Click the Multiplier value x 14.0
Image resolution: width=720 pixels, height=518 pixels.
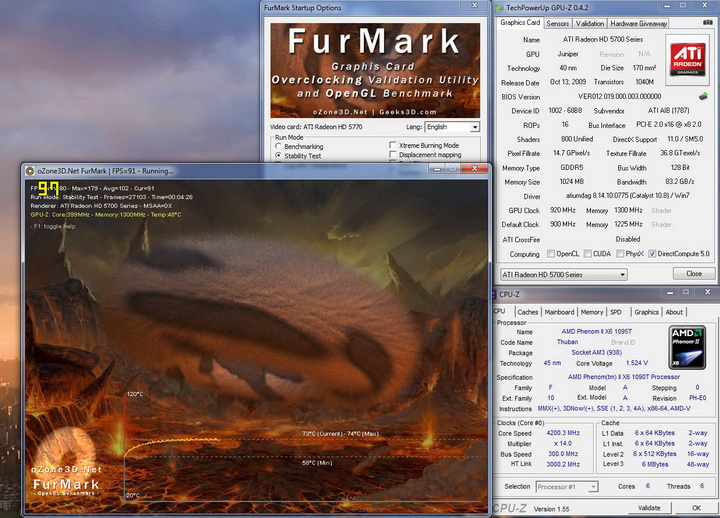click(x=562, y=444)
